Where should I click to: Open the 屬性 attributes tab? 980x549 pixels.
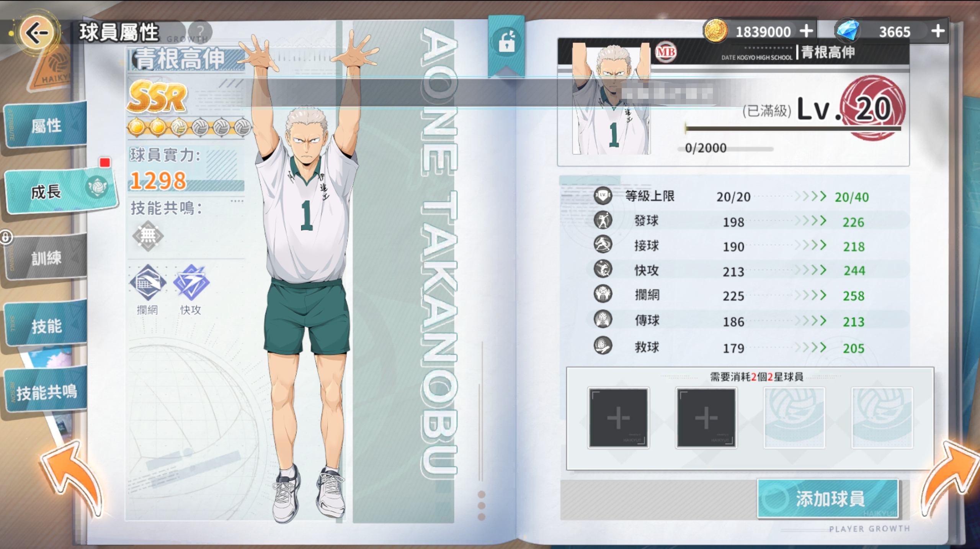[x=46, y=126]
